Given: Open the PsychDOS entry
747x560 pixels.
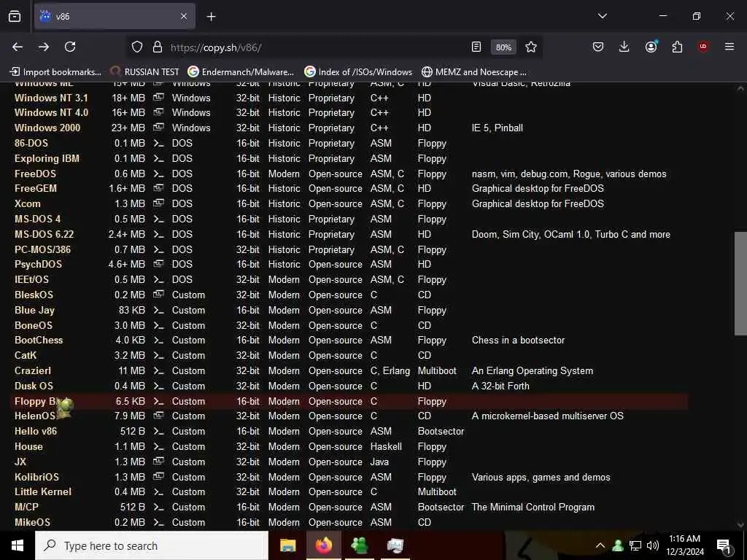Looking at the screenshot, I should [38, 264].
